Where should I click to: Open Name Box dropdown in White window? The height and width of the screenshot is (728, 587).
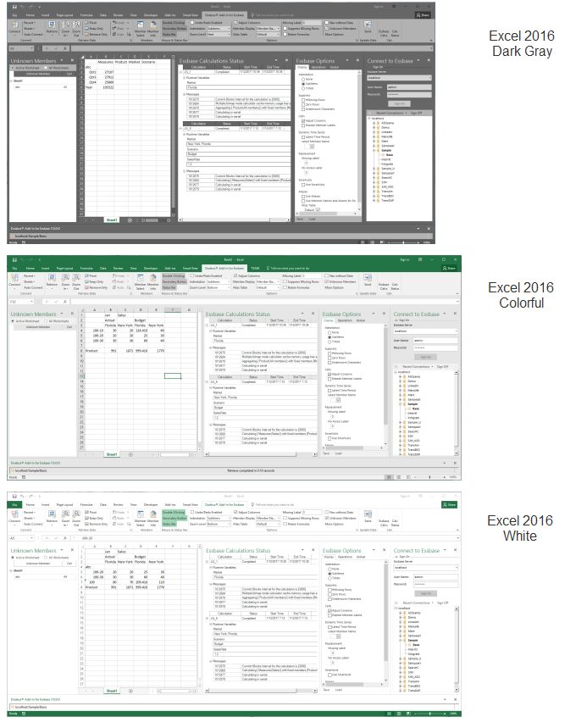click(32, 538)
